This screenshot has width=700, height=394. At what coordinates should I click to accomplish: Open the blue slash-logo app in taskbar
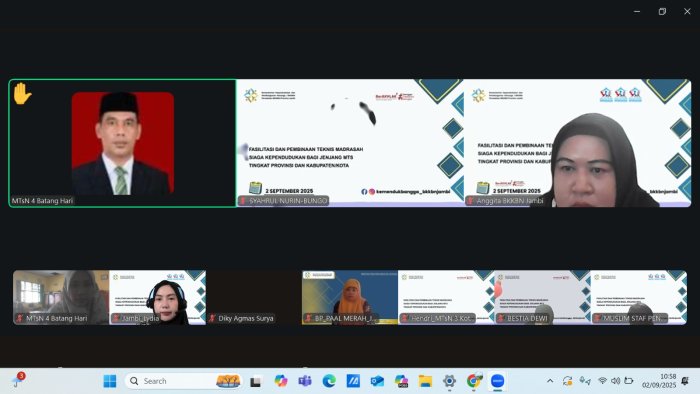point(353,381)
